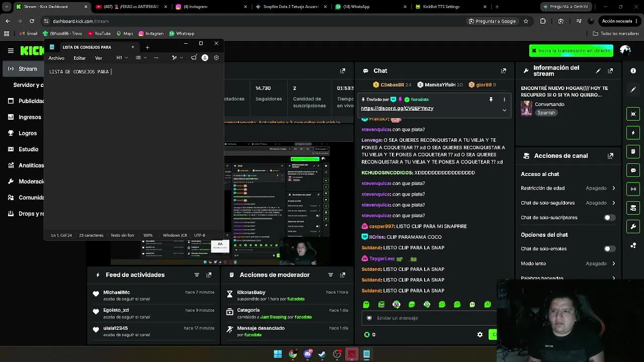Select Stream in the Kick sidebar

tap(23, 69)
